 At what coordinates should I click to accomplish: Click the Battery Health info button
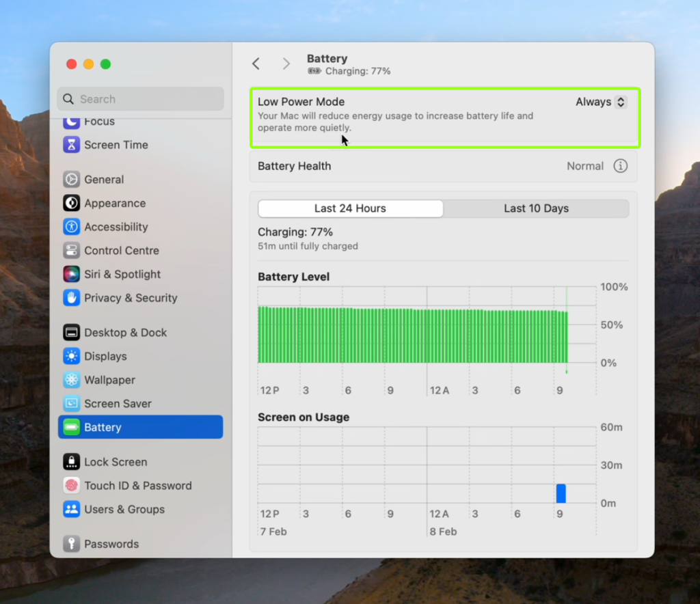click(x=620, y=165)
